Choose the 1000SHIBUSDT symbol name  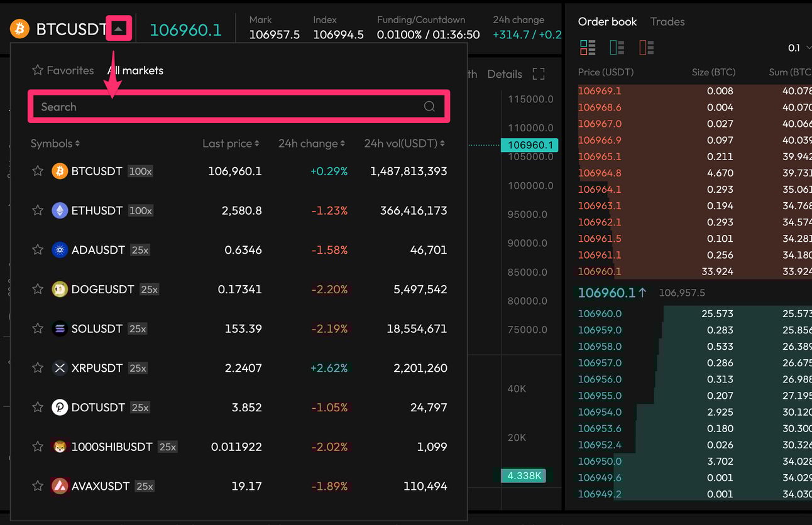pyautogui.click(x=112, y=447)
